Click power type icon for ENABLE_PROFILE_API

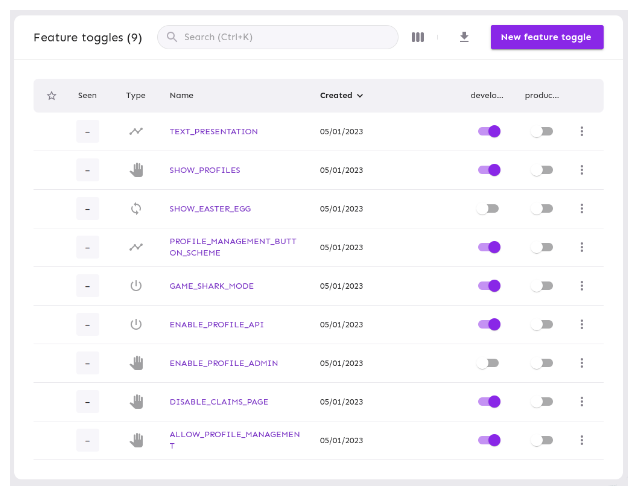click(136, 324)
